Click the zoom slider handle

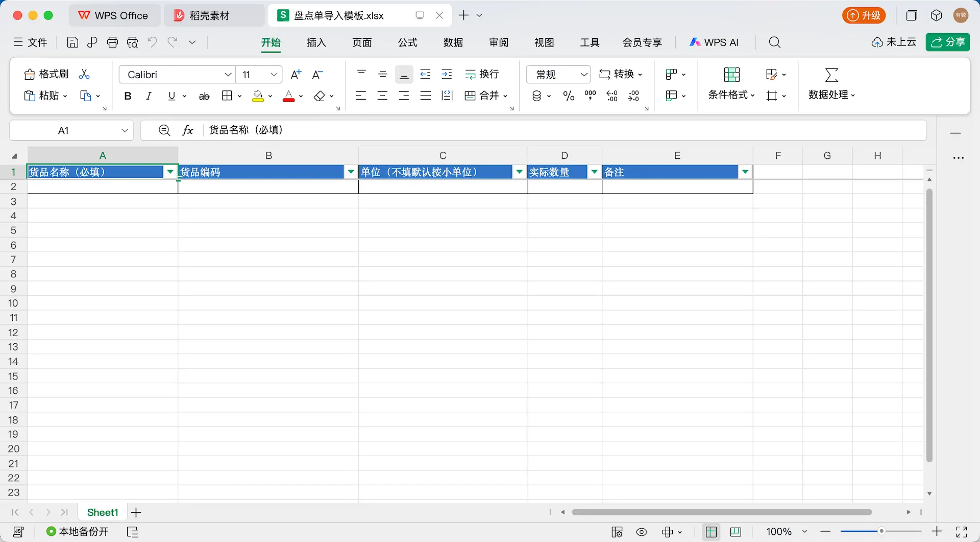tap(881, 532)
